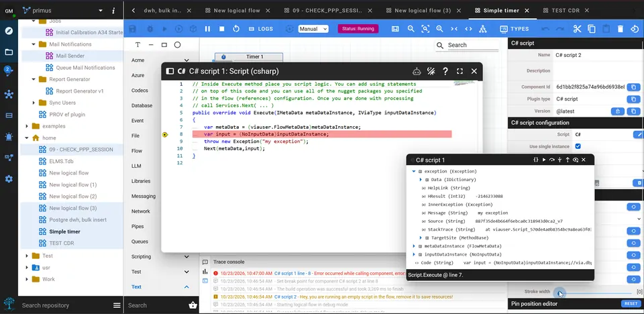
Task: Copy the selected component in toolbar
Action: [592, 29]
